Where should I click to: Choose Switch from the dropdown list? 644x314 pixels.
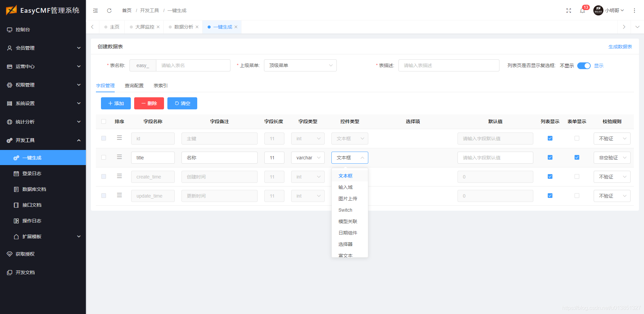coord(350,210)
